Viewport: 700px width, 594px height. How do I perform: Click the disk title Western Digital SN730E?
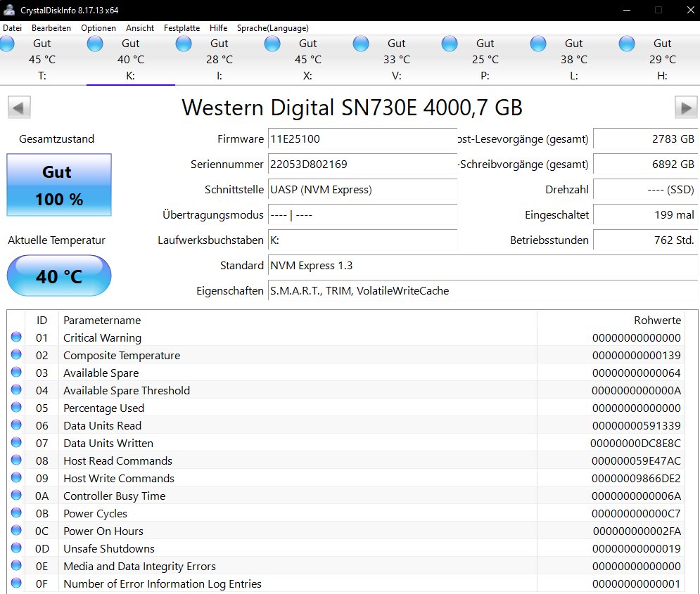click(352, 108)
